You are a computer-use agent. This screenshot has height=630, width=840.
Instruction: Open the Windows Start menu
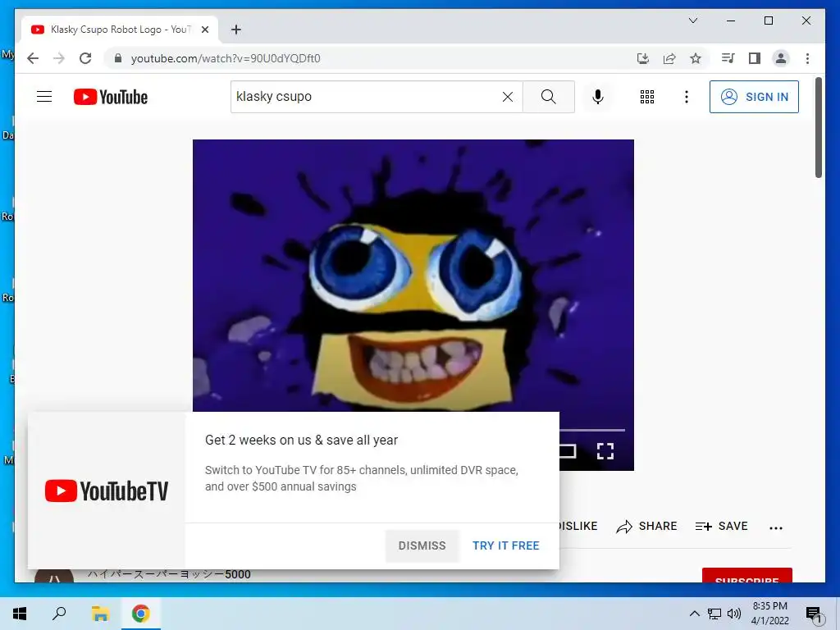20,614
